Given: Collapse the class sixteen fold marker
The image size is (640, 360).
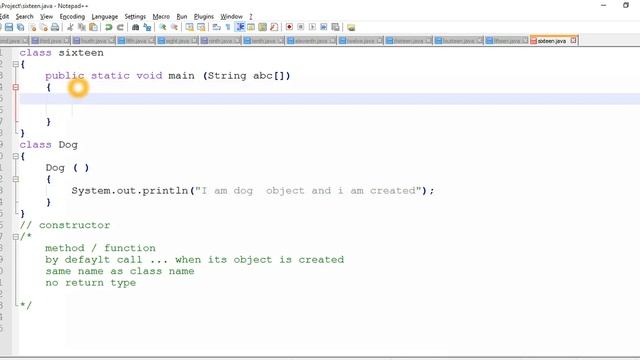Looking at the screenshot, I should click(x=16, y=64).
